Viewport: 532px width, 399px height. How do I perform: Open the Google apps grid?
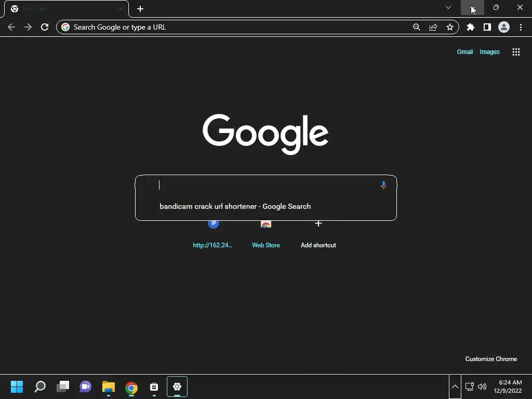click(516, 52)
